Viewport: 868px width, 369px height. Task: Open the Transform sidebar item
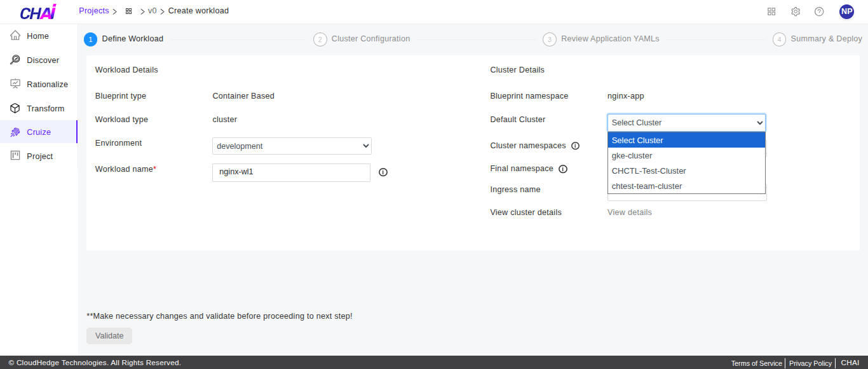point(45,109)
